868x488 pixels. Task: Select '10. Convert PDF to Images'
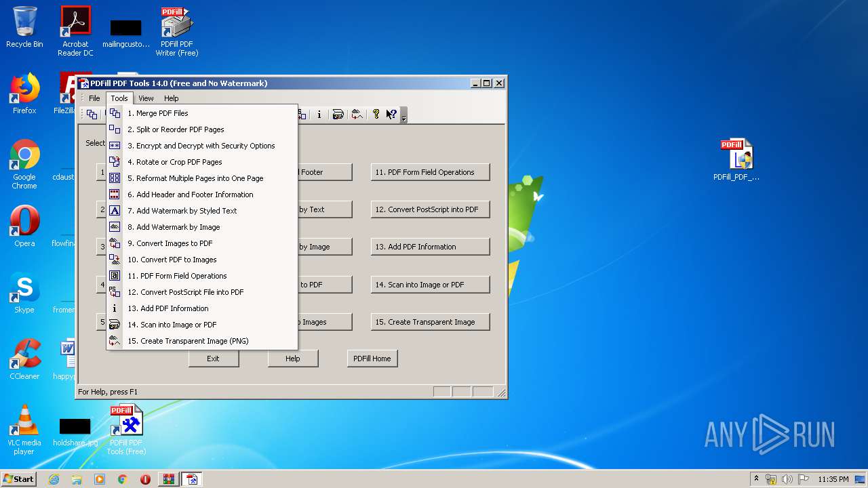[x=202, y=260]
